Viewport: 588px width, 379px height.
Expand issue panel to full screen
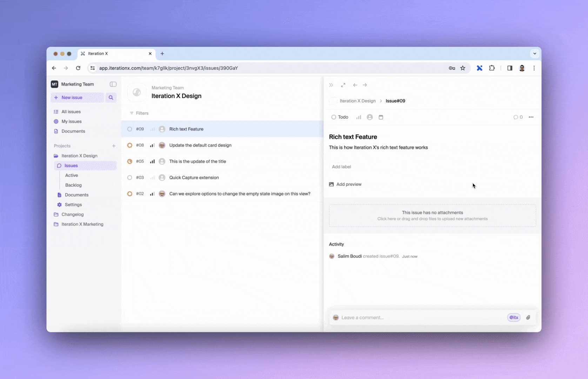[343, 85]
